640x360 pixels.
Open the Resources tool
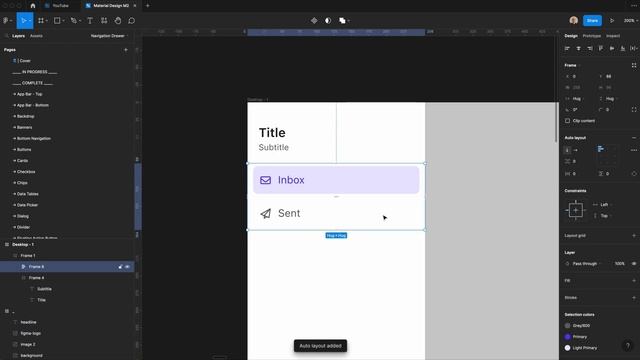(x=104, y=20)
